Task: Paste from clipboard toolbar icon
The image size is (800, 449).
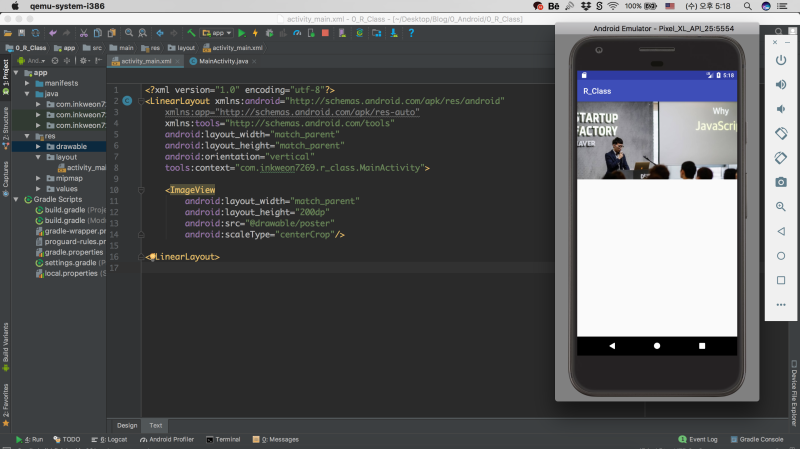Action: pos(112,33)
